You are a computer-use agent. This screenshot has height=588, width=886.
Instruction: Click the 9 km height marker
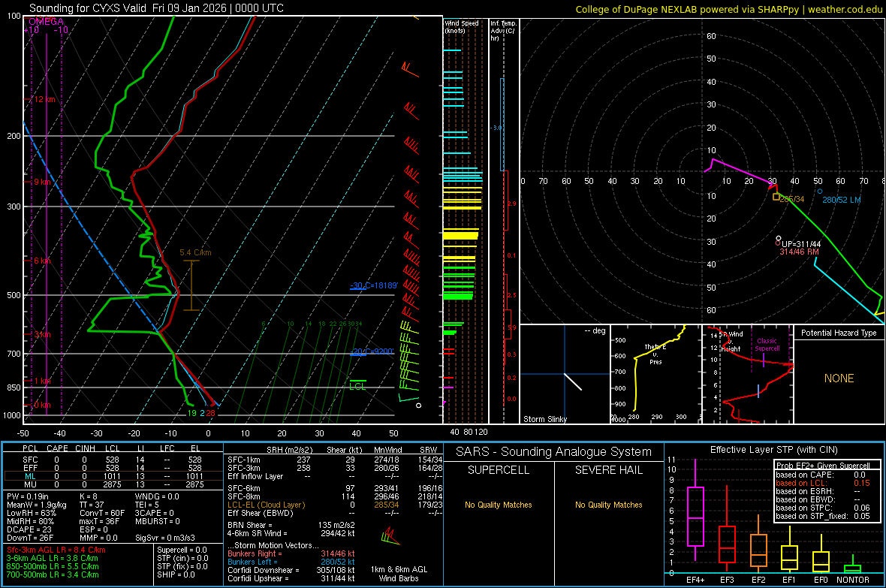42,182
